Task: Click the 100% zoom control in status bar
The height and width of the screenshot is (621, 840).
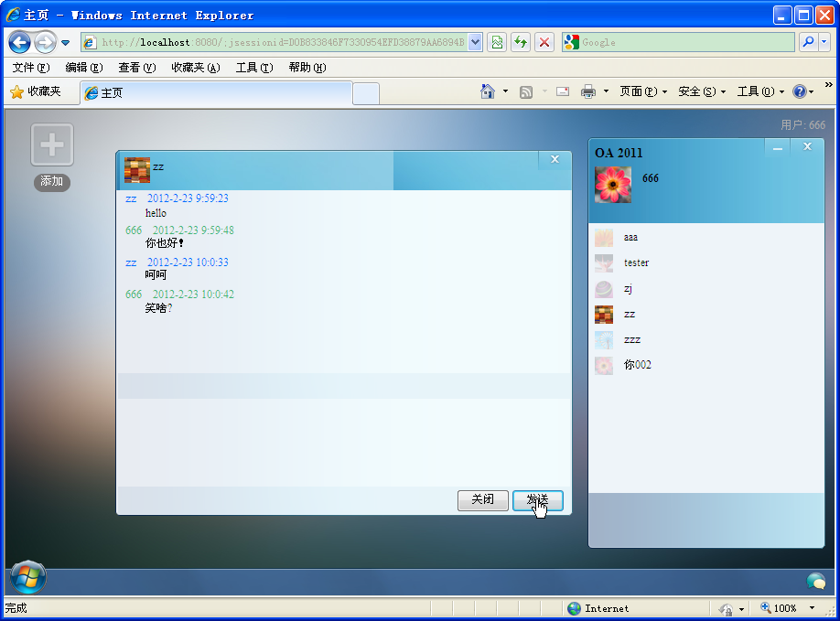Action: pyautogui.click(x=782, y=607)
